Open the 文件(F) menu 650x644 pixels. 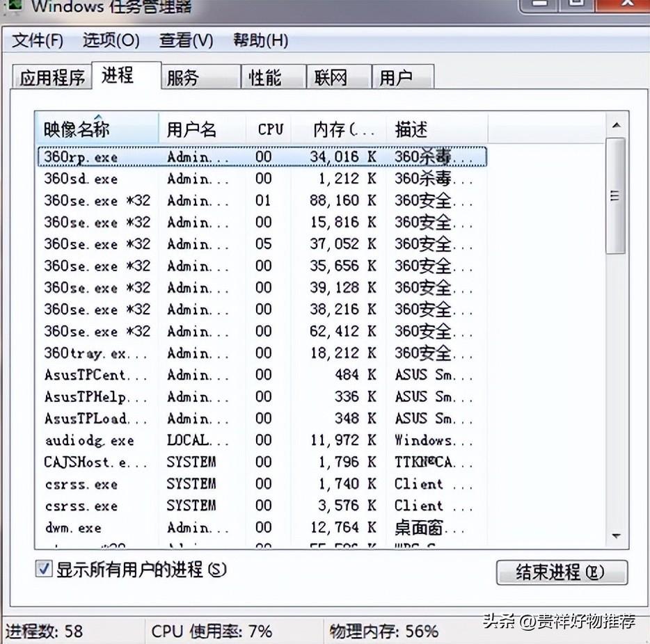(x=38, y=40)
